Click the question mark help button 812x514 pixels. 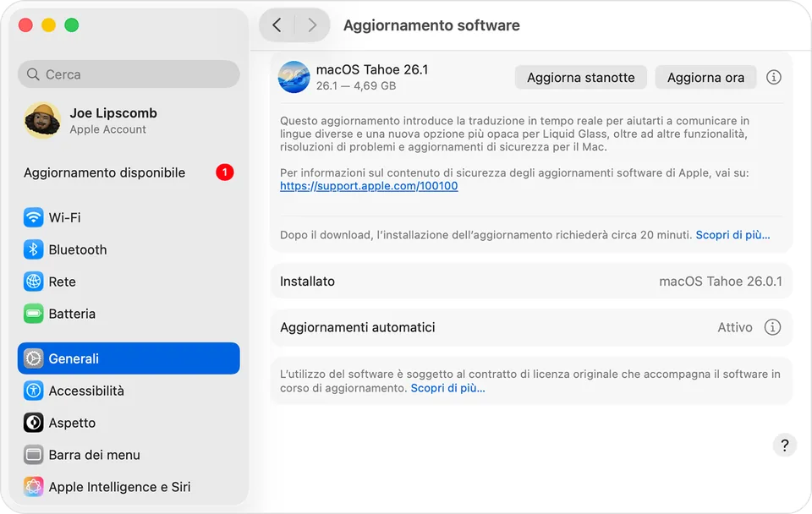tap(785, 446)
